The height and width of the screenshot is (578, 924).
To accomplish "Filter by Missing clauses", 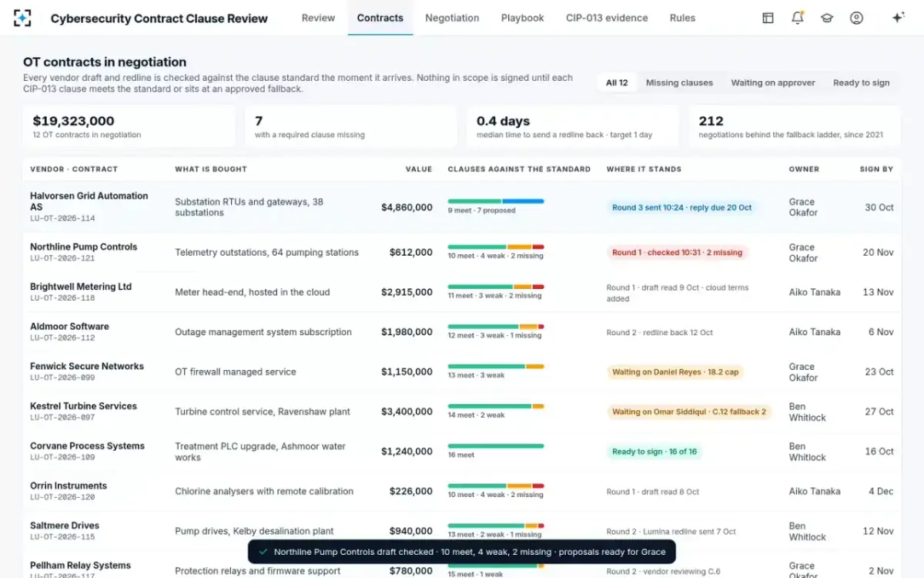I will [679, 82].
